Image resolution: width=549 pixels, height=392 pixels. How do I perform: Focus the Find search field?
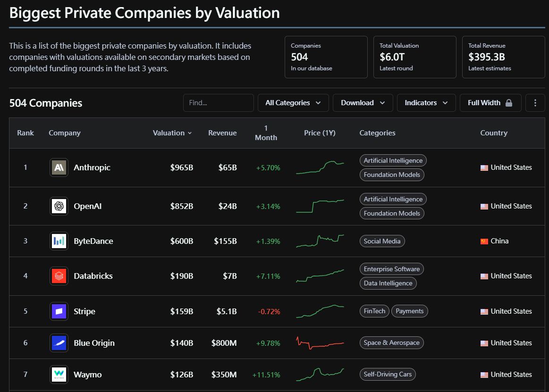tap(218, 103)
